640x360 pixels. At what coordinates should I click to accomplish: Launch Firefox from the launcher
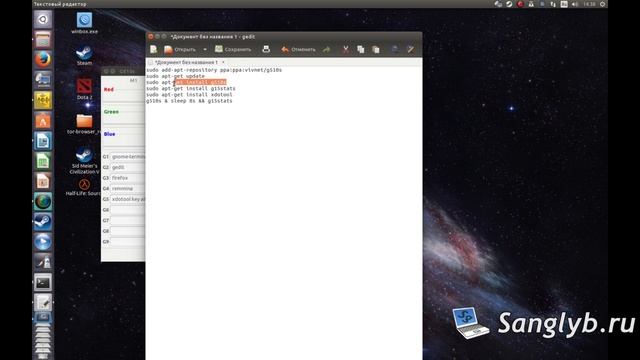(43, 60)
